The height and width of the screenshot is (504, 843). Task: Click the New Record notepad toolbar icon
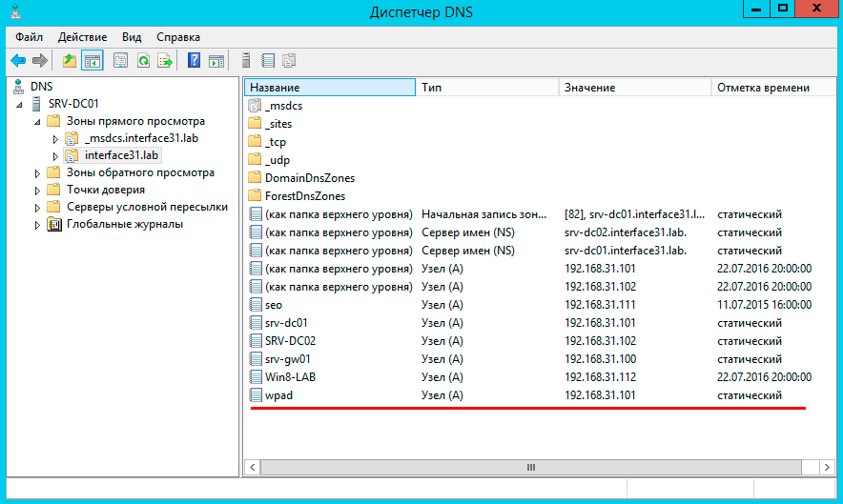coord(268,61)
